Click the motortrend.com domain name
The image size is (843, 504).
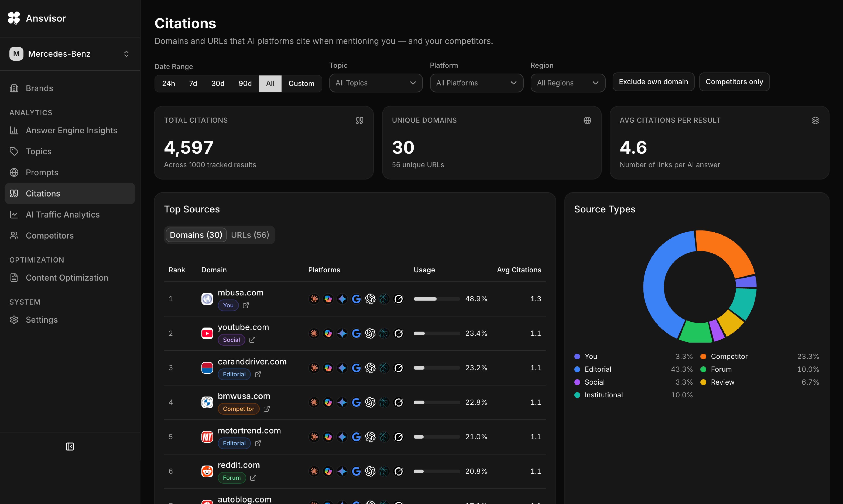249,431
